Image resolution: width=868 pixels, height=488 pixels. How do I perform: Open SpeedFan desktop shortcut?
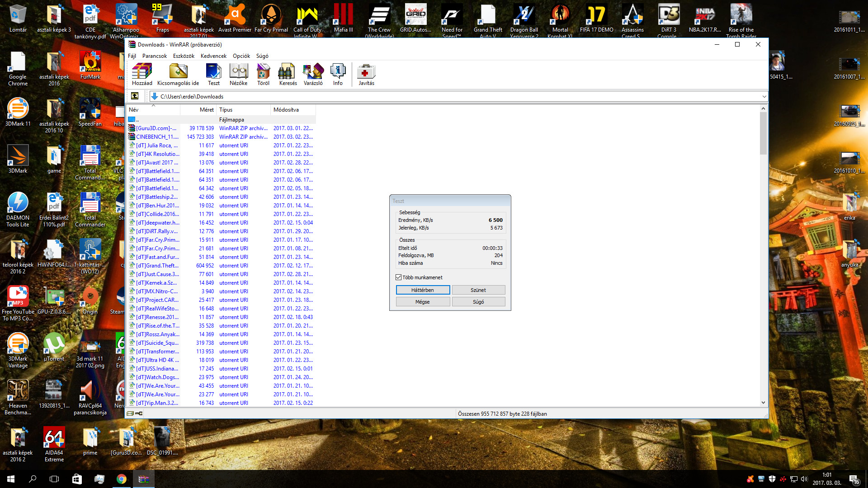pos(90,113)
